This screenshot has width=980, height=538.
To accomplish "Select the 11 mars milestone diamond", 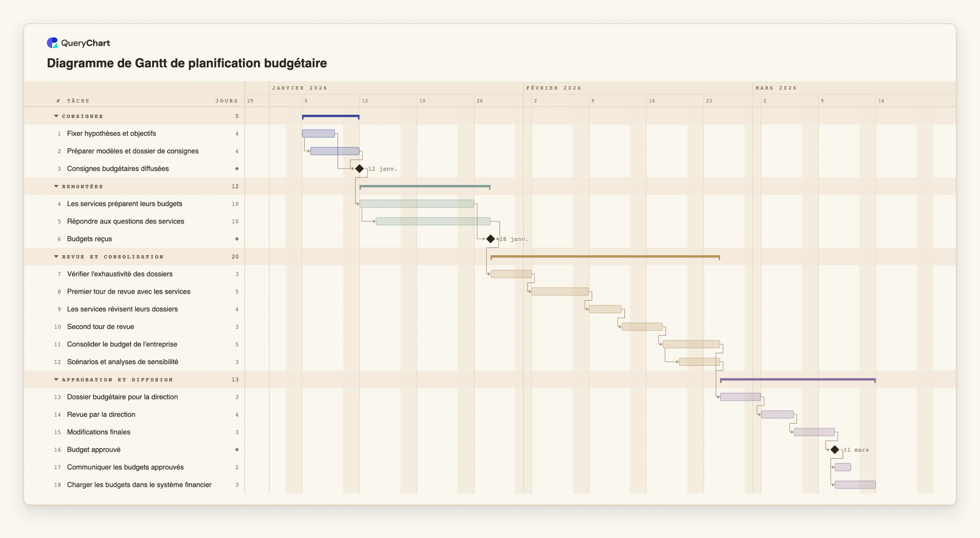I will (835, 450).
